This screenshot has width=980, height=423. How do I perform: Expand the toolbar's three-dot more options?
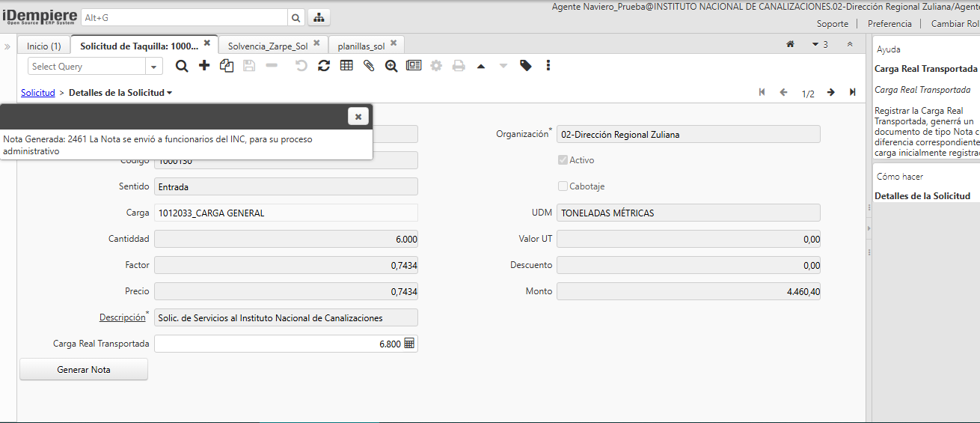pos(548,66)
